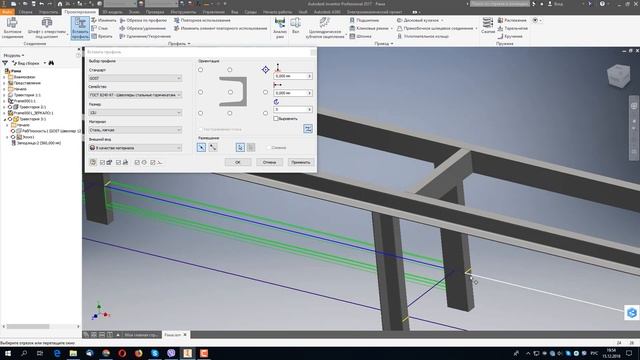Click the Change (Изменить) frame tool
This screenshot has height=360, width=640.
coord(104,20)
